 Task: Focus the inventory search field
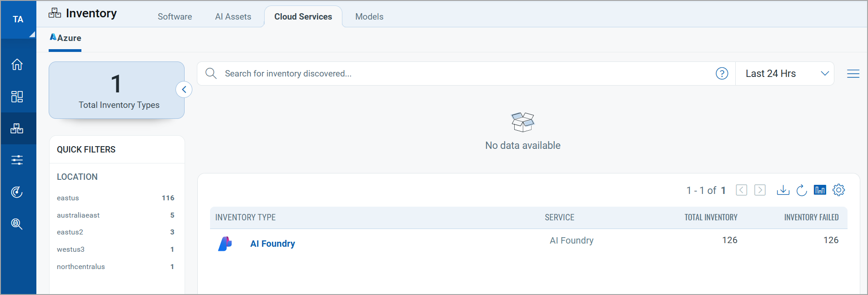tap(466, 73)
